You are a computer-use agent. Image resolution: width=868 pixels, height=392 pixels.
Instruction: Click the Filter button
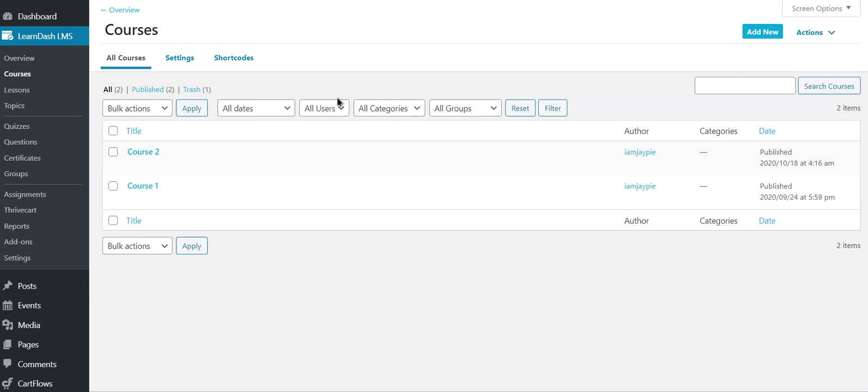(553, 108)
